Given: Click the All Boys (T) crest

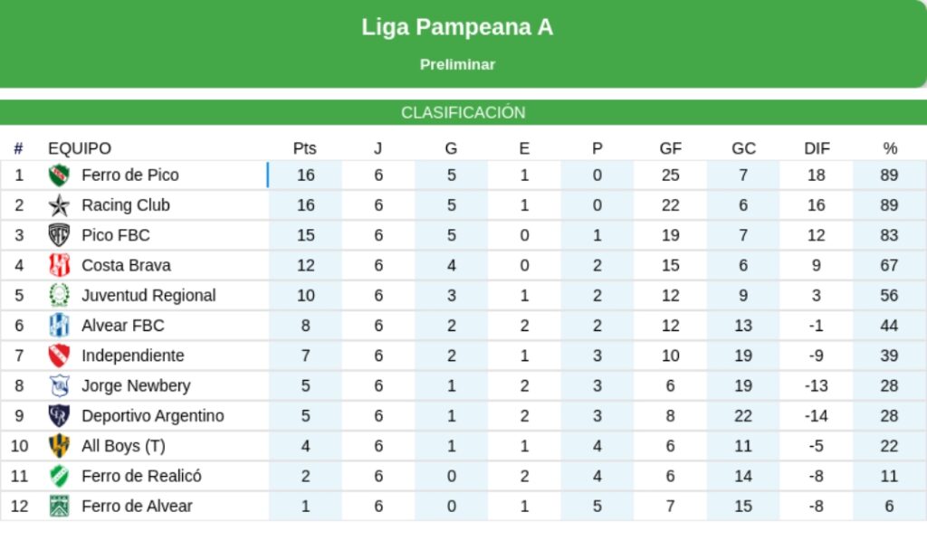Looking at the screenshot, I should coord(59,446).
